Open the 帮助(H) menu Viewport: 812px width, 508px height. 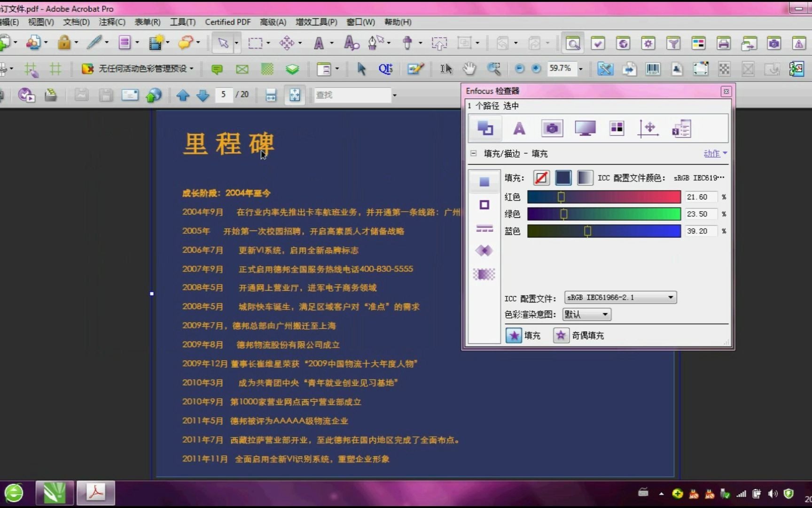click(x=398, y=22)
